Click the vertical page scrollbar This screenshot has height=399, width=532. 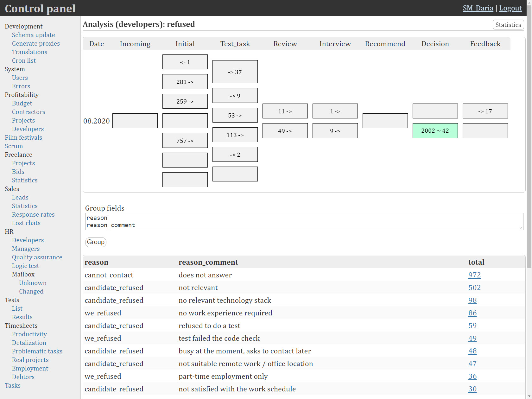point(529,158)
